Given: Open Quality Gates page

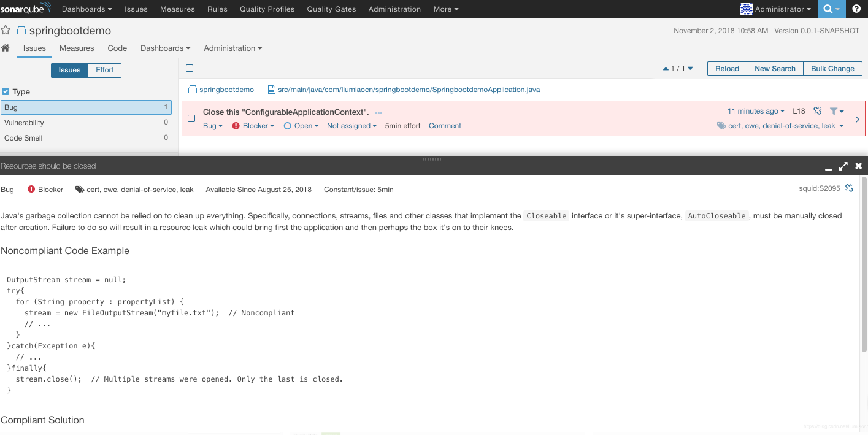Looking at the screenshot, I should click(331, 9).
